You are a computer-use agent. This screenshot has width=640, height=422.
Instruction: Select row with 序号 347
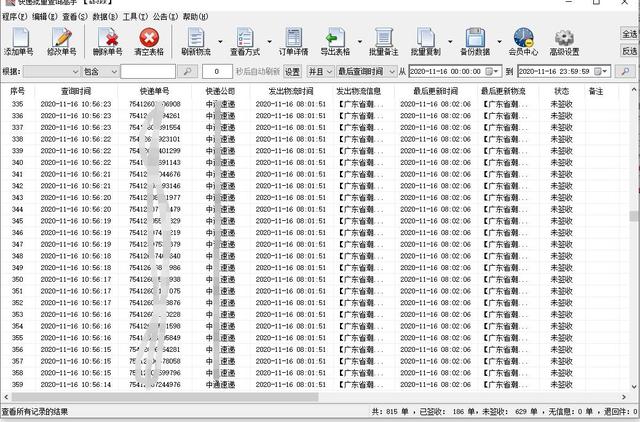point(314,244)
